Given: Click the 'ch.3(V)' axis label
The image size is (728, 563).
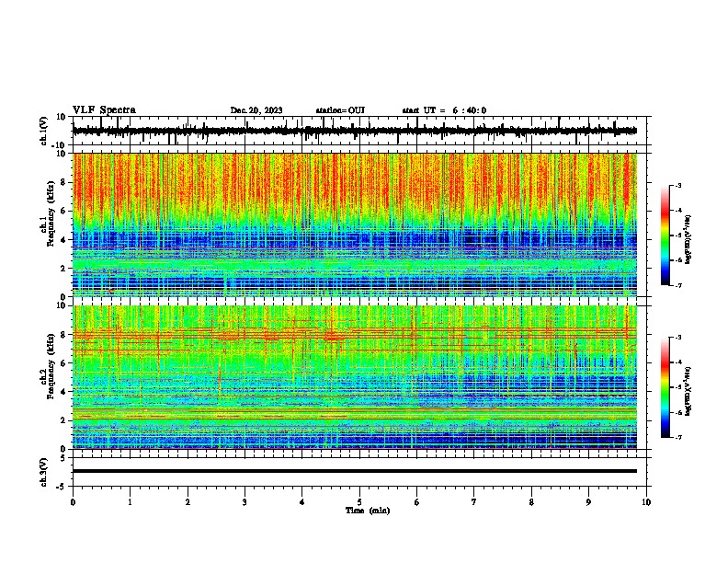Looking at the screenshot, I should point(44,472).
